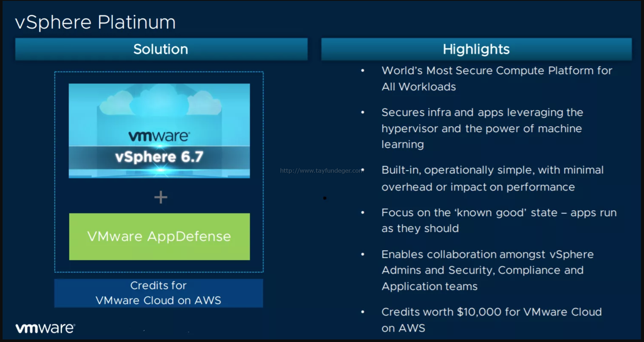Click the "All Workloads" text line
Viewport: 644px width, 342px height.
(419, 87)
